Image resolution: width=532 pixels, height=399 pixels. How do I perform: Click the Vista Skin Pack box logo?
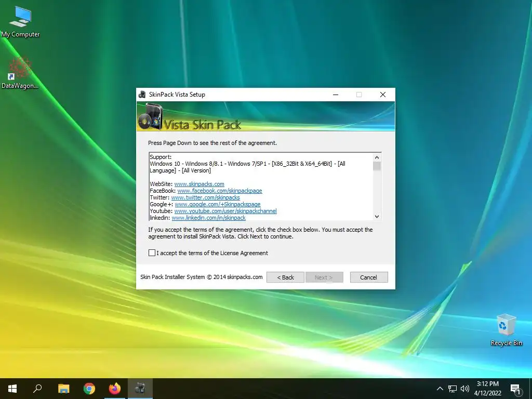(151, 117)
